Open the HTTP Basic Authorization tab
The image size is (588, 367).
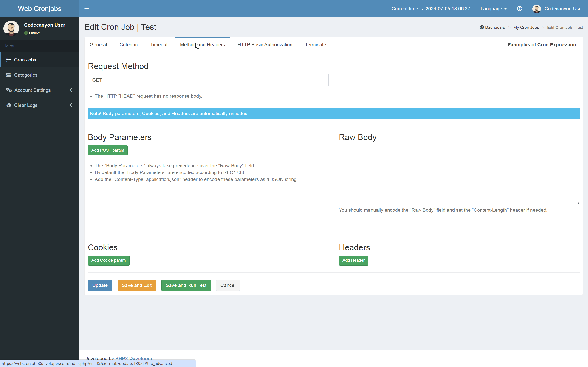click(265, 45)
